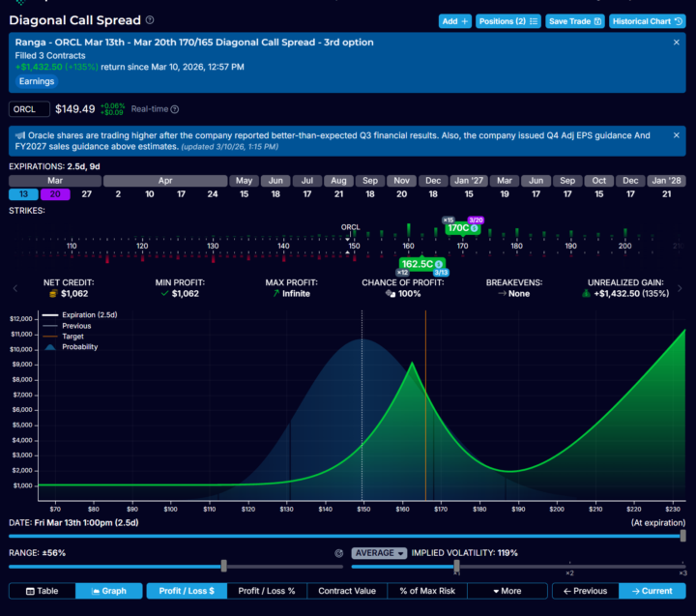Select the Mar 20 expiration
The width and height of the screenshot is (696, 616).
(x=55, y=194)
